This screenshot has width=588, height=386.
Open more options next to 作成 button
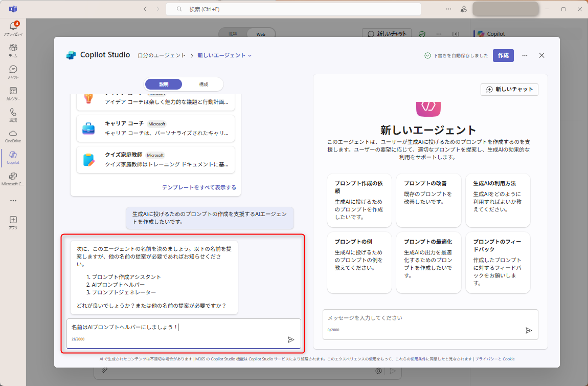525,56
